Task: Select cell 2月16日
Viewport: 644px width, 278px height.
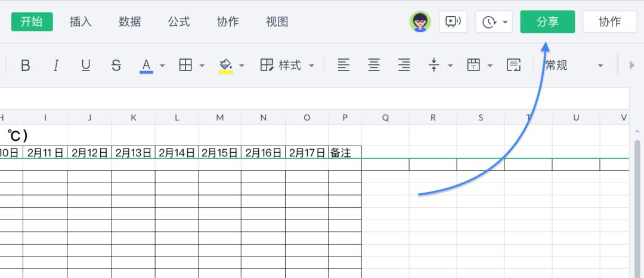Action: click(264, 153)
